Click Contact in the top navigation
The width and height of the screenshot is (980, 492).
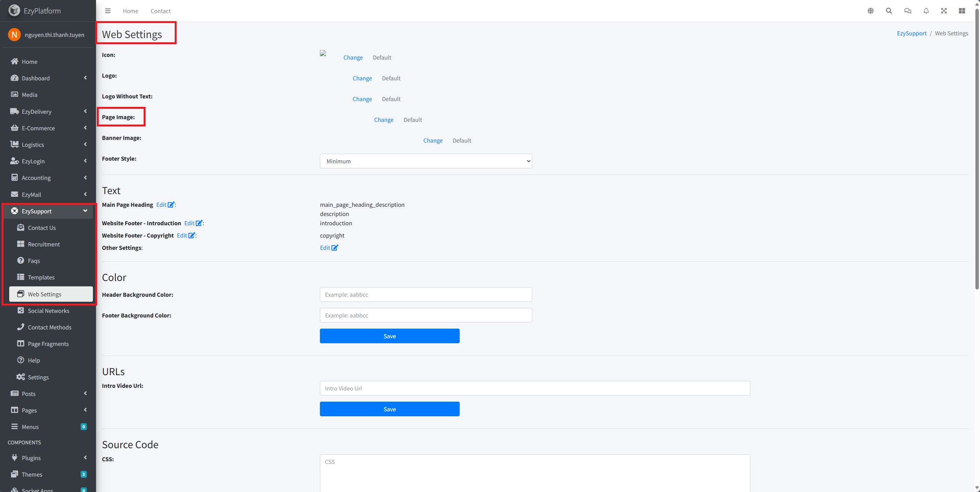pyautogui.click(x=161, y=11)
